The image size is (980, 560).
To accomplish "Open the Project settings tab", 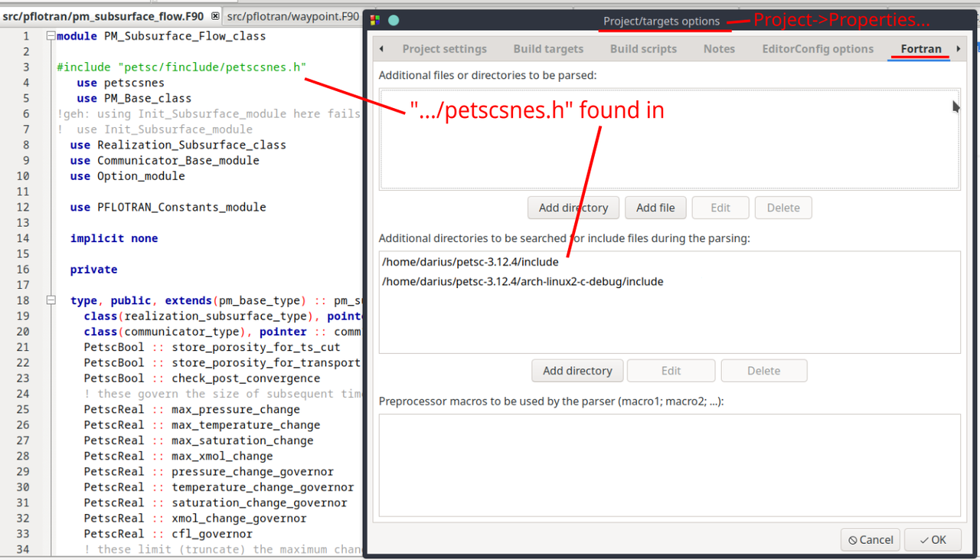I will (x=444, y=49).
